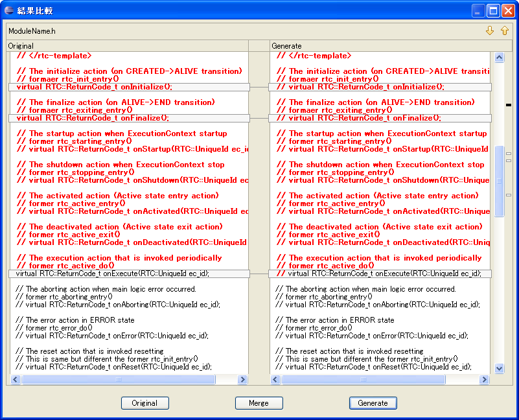Image resolution: width=519 pixels, height=420 pixels.
Task: Click right arrow of Generate pane scrollbar
Action: [x=484, y=379]
